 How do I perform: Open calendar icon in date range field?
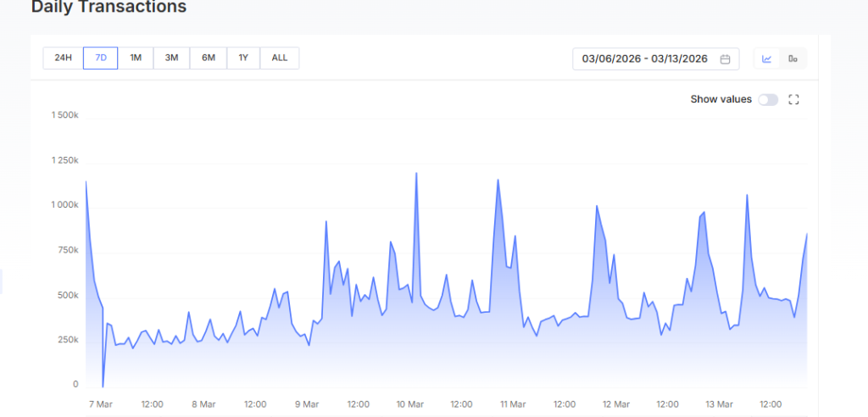click(726, 58)
